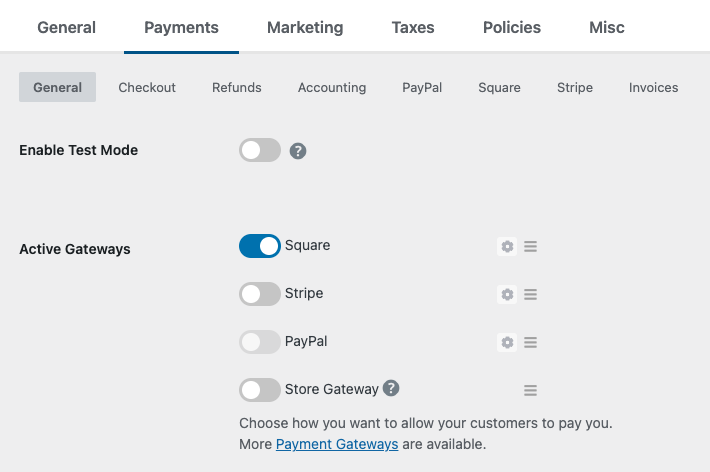Click the Test Mode help icon

pyautogui.click(x=298, y=151)
